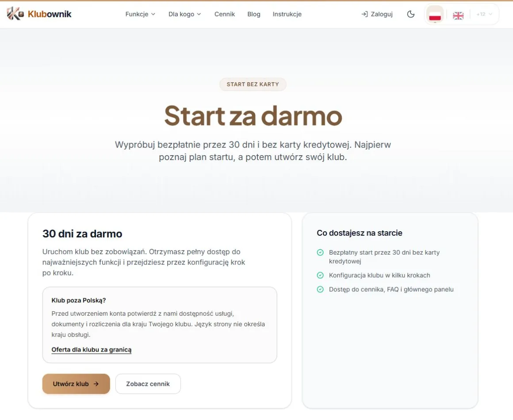Click the text Konfiguracja klubu w kilku krokach
The height and width of the screenshot is (420, 513).
click(x=379, y=275)
